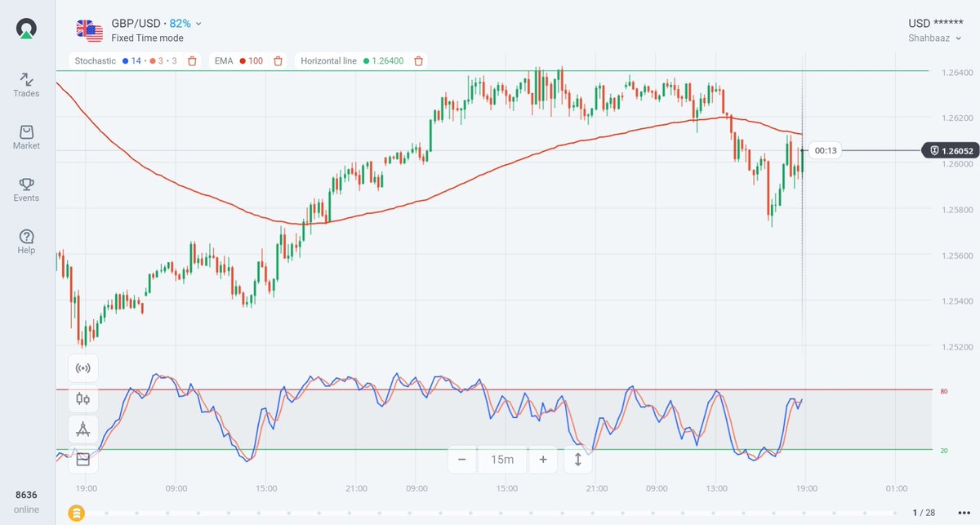
Task: Click the Olymp Trade logo icon
Action: 27,29
